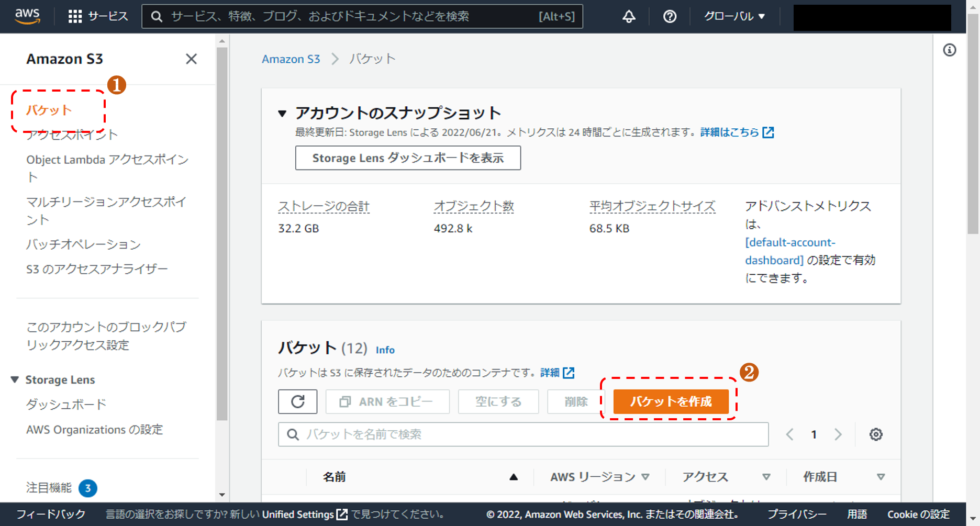Image resolution: width=980 pixels, height=526 pixels.
Task: Click the refresh bucket list icon button
Action: point(297,401)
